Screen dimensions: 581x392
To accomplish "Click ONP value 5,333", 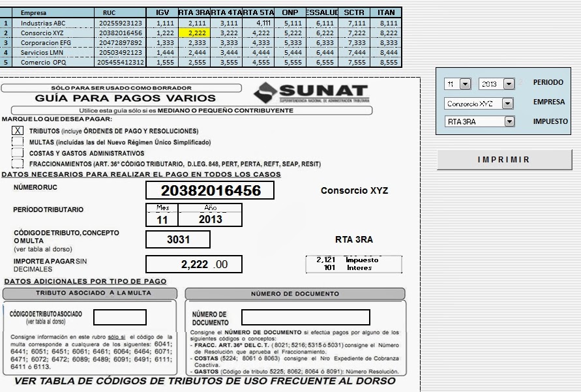I will click(290, 42).
